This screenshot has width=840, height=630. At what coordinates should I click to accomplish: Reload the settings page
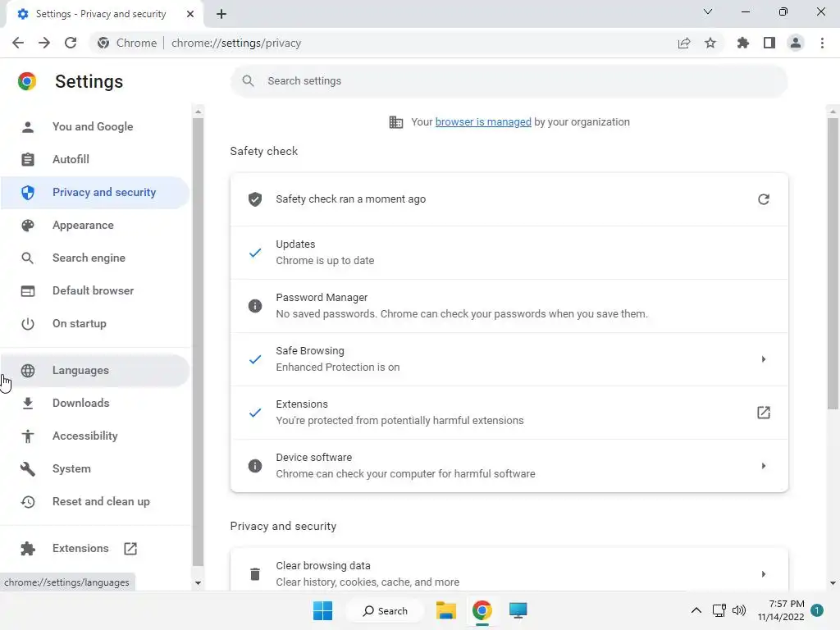(71, 43)
